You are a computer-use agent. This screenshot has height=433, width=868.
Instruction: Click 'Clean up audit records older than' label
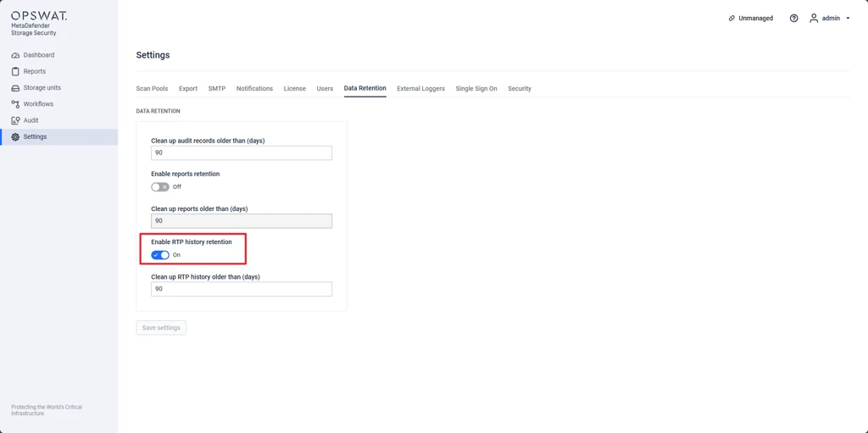[209, 141]
